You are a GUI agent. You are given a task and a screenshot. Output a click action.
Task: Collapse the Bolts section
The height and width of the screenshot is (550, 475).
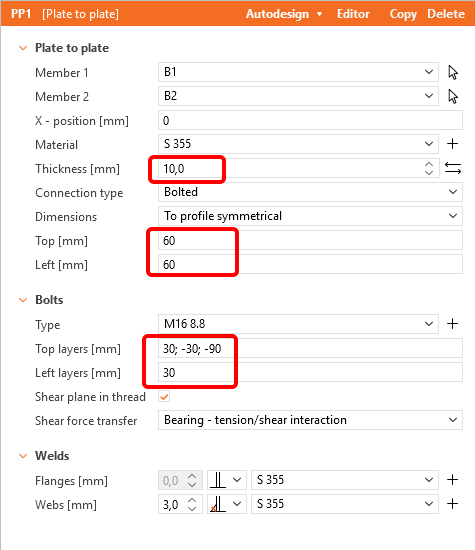click(23, 300)
